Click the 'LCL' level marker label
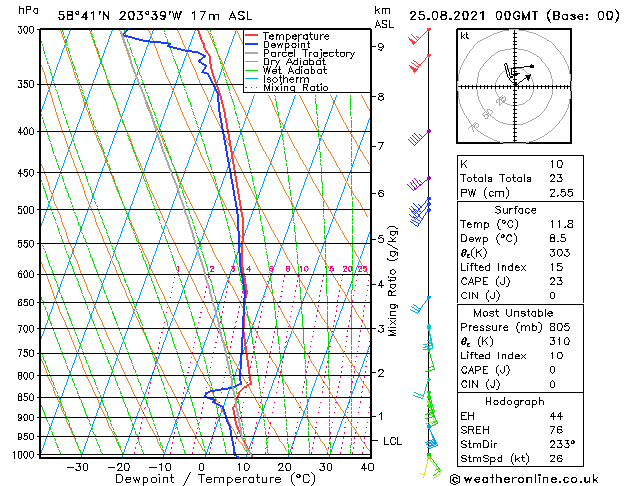629x486 pixels. [392, 441]
